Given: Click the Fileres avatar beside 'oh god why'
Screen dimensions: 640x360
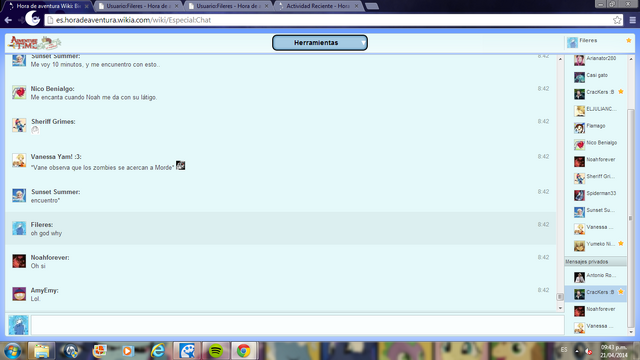Looking at the screenshot, I should [x=19, y=229].
